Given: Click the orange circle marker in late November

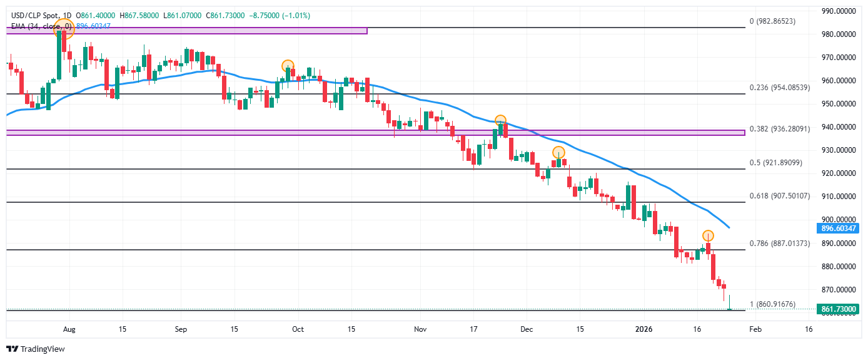Looking at the screenshot, I should (500, 120).
